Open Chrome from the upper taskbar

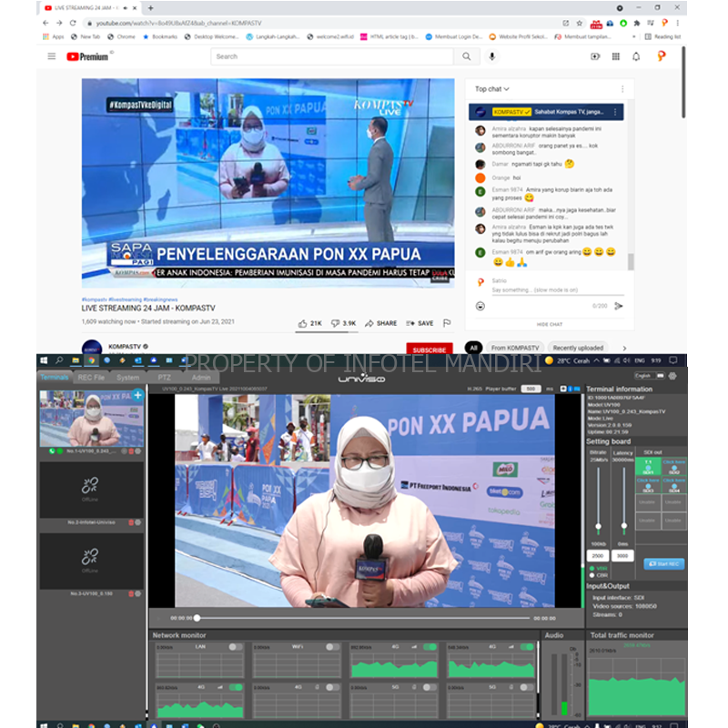(92, 360)
